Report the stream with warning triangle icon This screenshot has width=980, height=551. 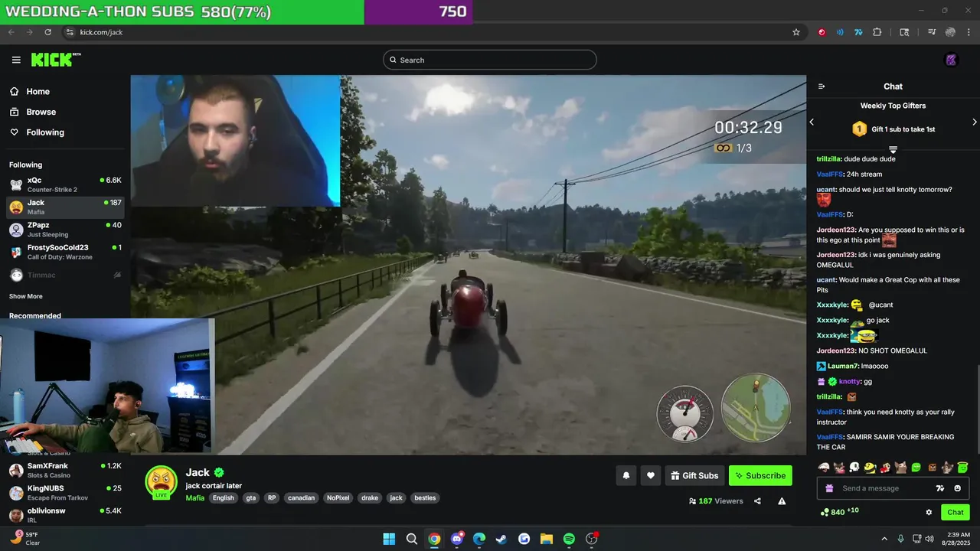[x=782, y=501]
